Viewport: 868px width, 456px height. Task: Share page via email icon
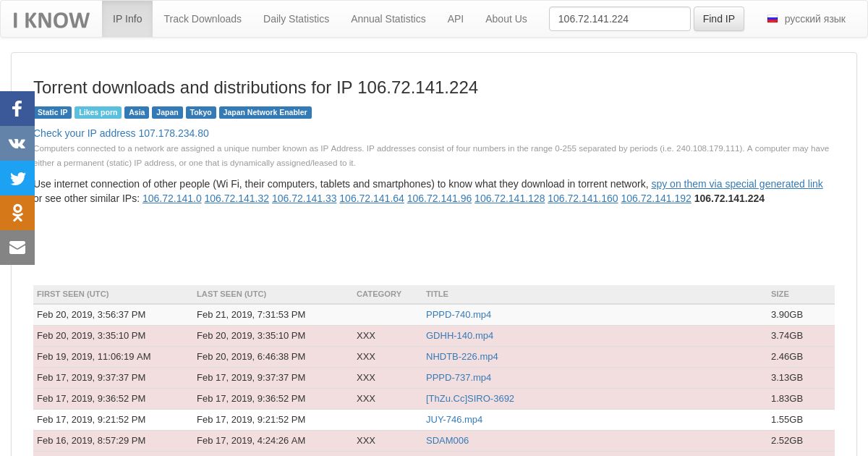pyautogui.click(x=17, y=248)
